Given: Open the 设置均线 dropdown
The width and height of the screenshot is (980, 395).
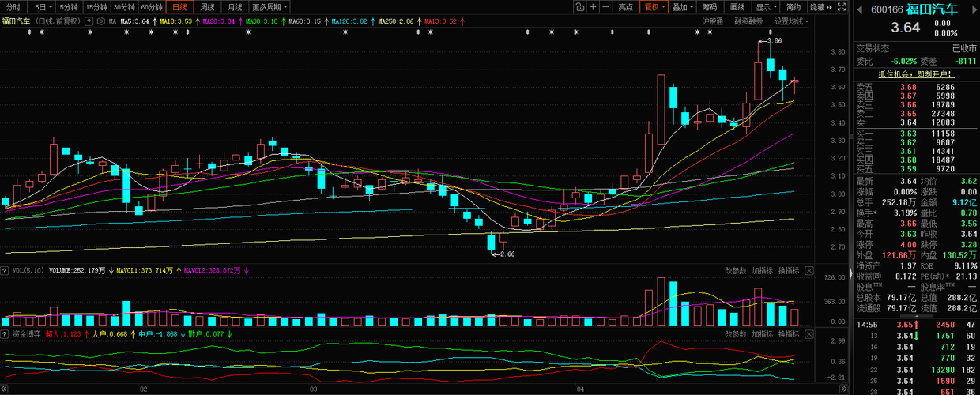Looking at the screenshot, I should coord(791,21).
